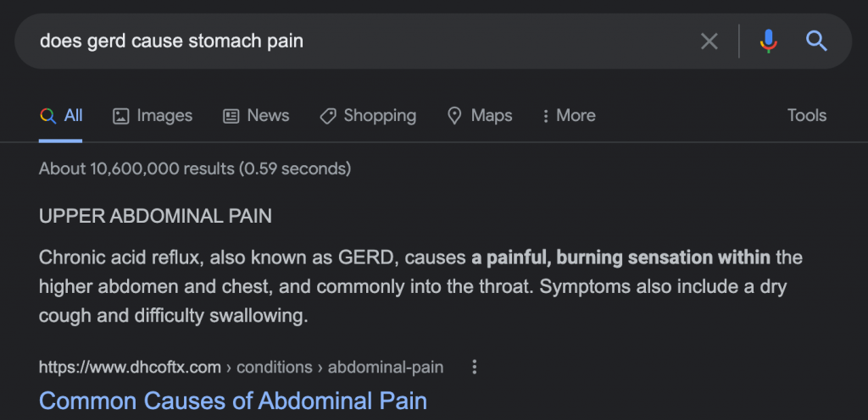The image size is (868, 420).
Task: Expand the More search categories menu
Action: tap(570, 116)
